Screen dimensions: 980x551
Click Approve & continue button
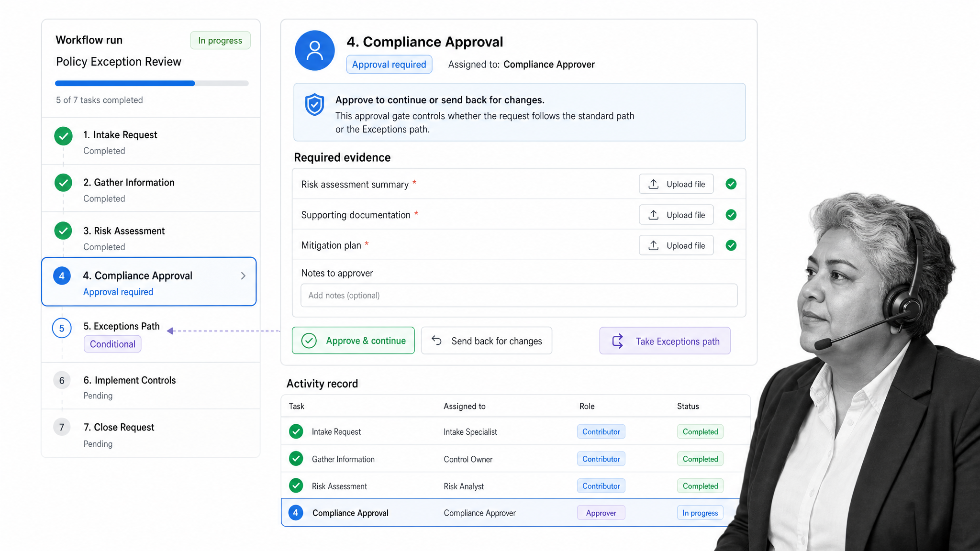coord(353,341)
